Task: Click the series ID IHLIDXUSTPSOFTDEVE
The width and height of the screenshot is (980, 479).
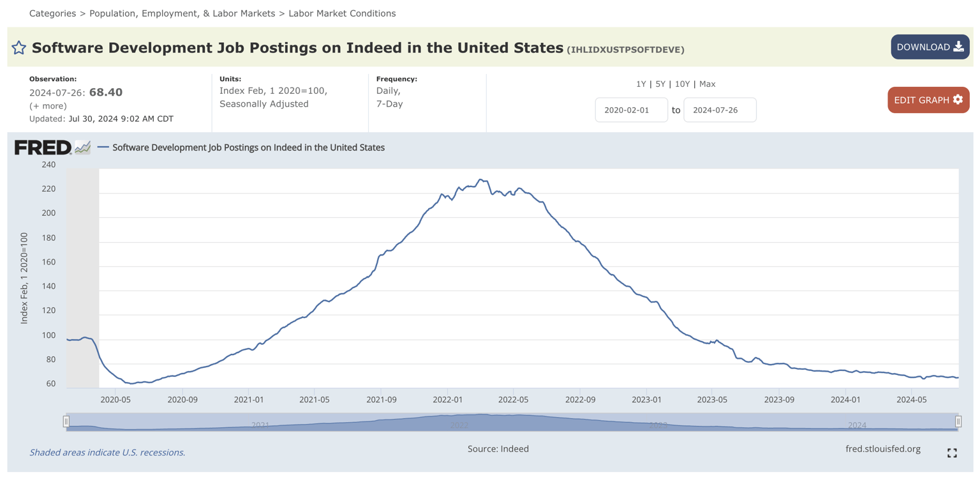Action: (625, 50)
